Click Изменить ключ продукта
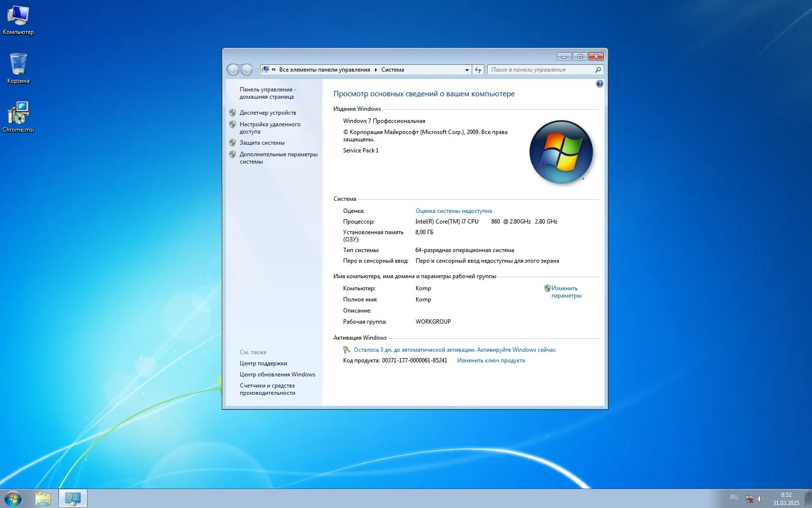 click(x=491, y=360)
